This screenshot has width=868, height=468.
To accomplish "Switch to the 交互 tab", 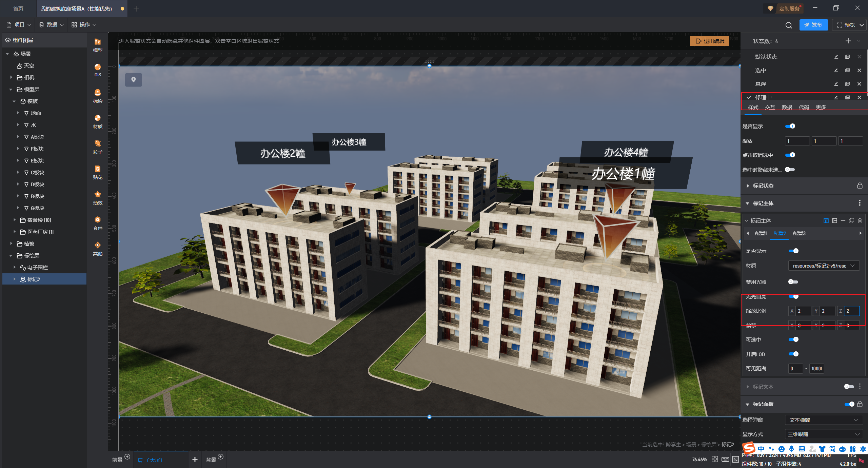I will [x=770, y=107].
